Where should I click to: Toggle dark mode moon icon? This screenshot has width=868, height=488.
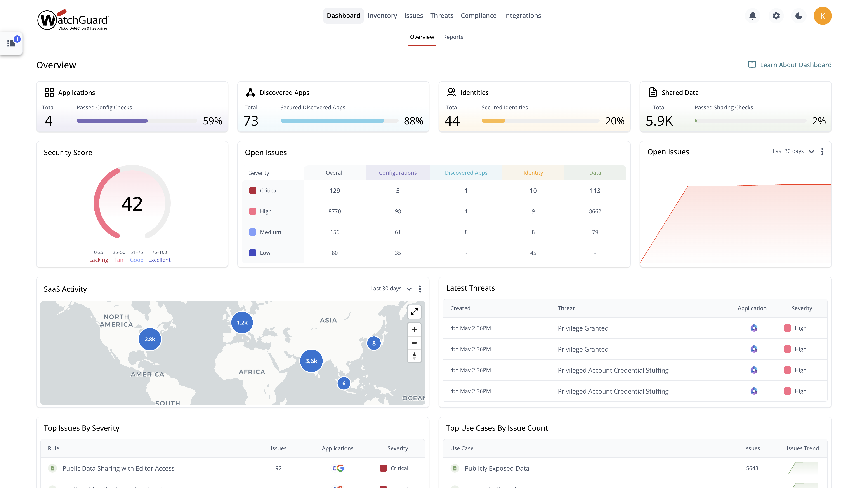point(799,16)
